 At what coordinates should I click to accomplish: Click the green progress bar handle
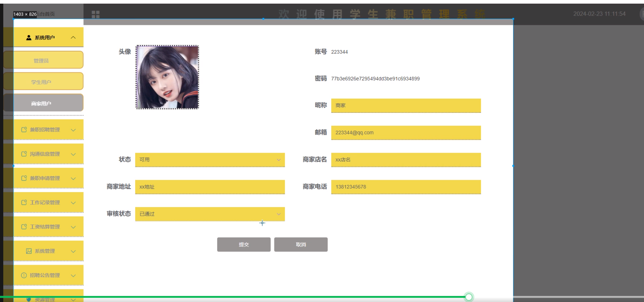tap(469, 297)
